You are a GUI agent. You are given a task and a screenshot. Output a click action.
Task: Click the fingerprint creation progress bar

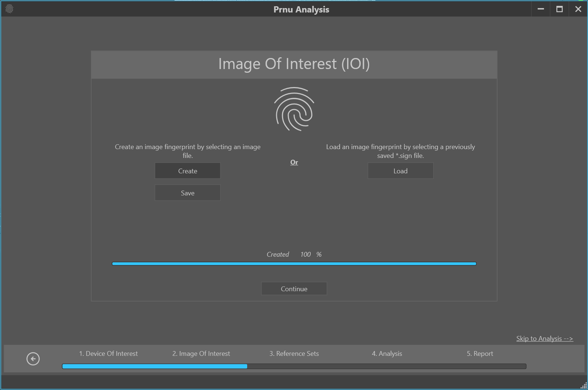(x=294, y=264)
